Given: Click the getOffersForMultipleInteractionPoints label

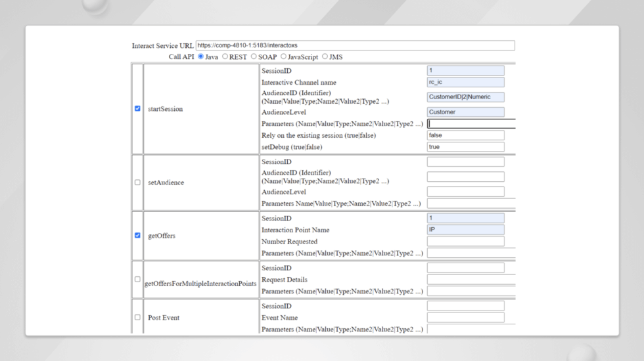Looking at the screenshot, I should click(x=200, y=284).
